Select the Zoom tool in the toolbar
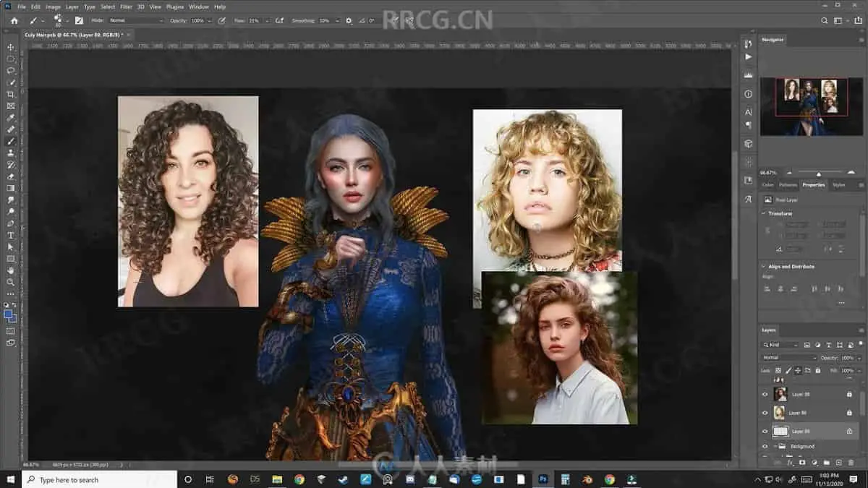This screenshot has width=868, height=488. (10, 282)
